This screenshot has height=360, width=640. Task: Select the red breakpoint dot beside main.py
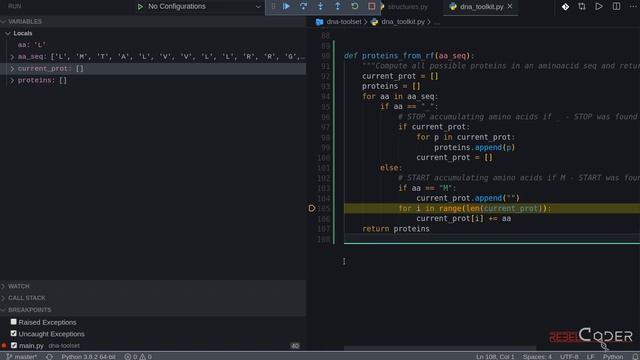(4, 345)
